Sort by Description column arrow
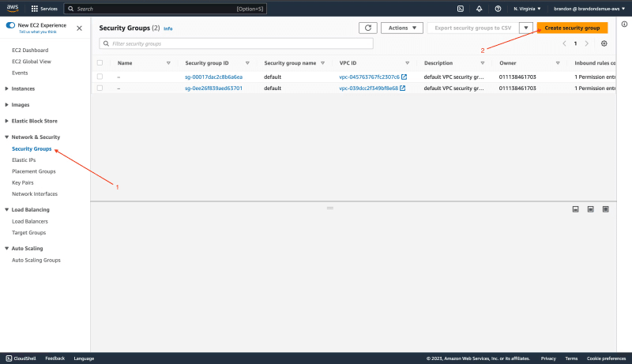This screenshot has height=364, width=632. (483, 63)
